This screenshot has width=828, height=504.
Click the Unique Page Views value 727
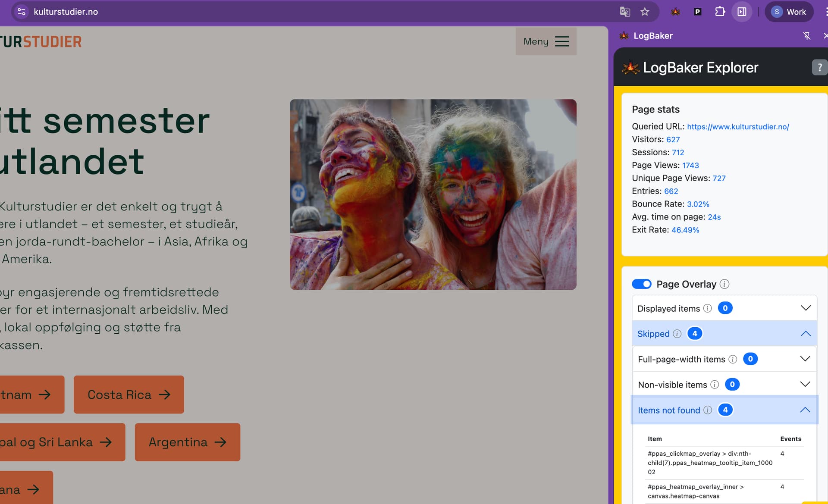click(719, 178)
